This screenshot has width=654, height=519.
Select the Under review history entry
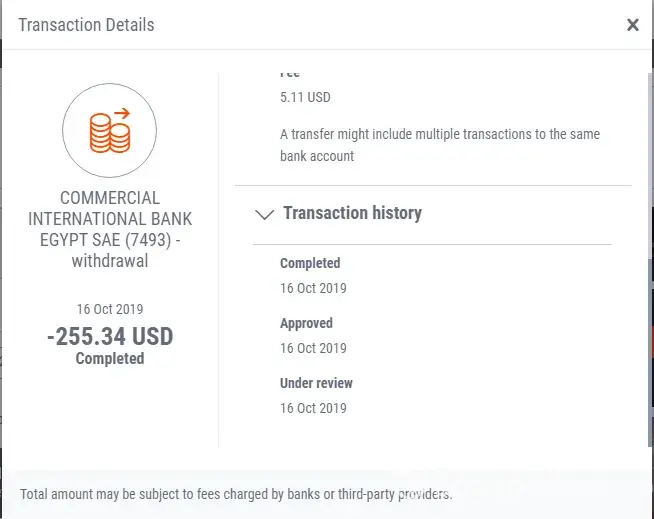click(316, 384)
